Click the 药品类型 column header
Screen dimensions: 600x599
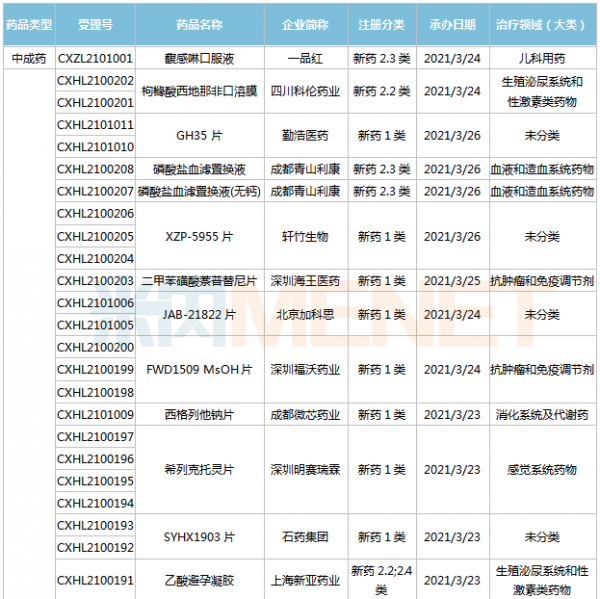27,22
